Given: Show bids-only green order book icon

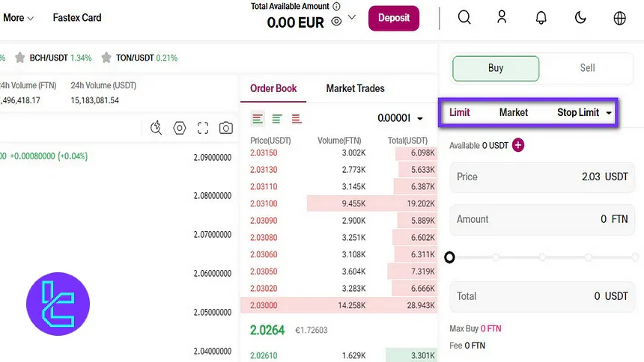Looking at the screenshot, I should tap(277, 119).
